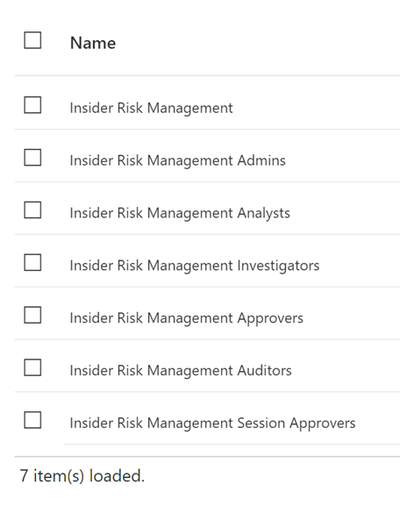This screenshot has height=512, width=400.
Task: Check the select-all checkbox beside Name
Action: [33, 40]
